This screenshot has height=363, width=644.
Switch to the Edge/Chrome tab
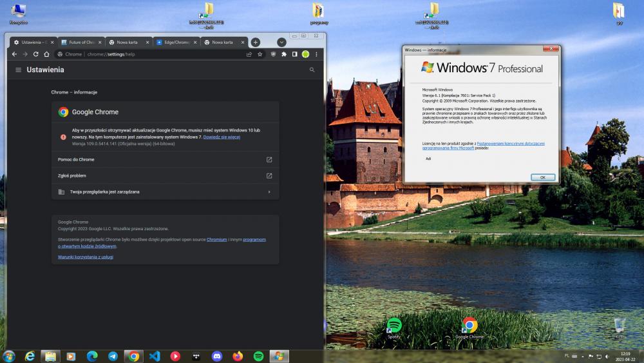(175, 42)
